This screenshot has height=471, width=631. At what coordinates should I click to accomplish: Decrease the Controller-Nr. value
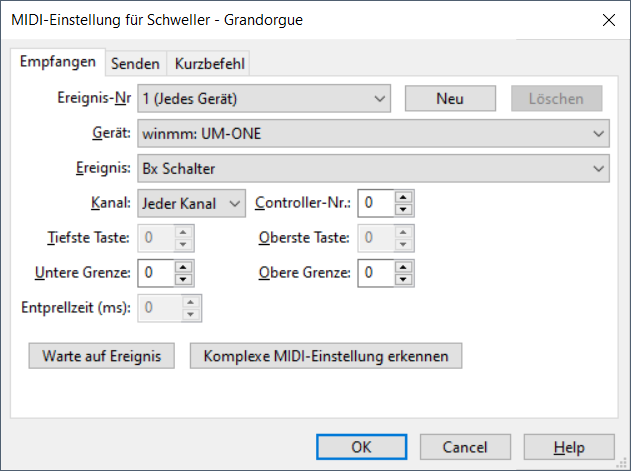403,209
